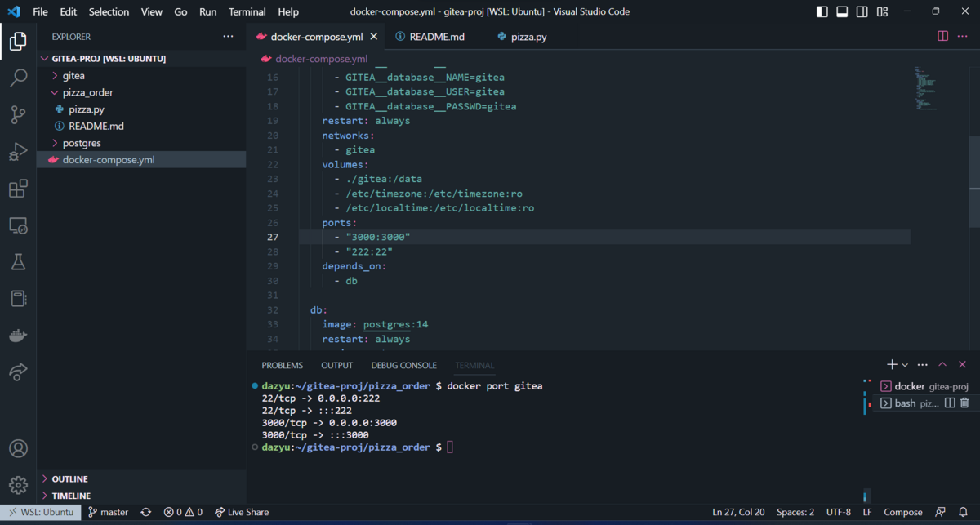
Task: Click the editor minimap
Action: pyautogui.click(x=925, y=88)
